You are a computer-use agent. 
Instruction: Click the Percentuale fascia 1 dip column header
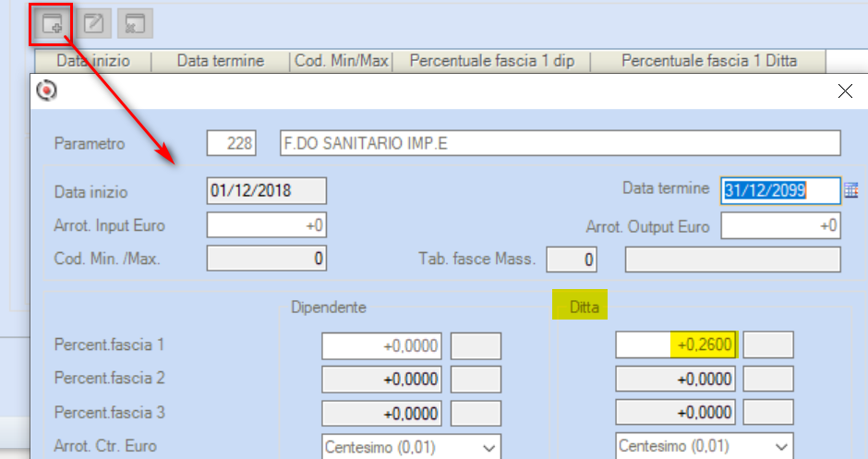point(491,61)
